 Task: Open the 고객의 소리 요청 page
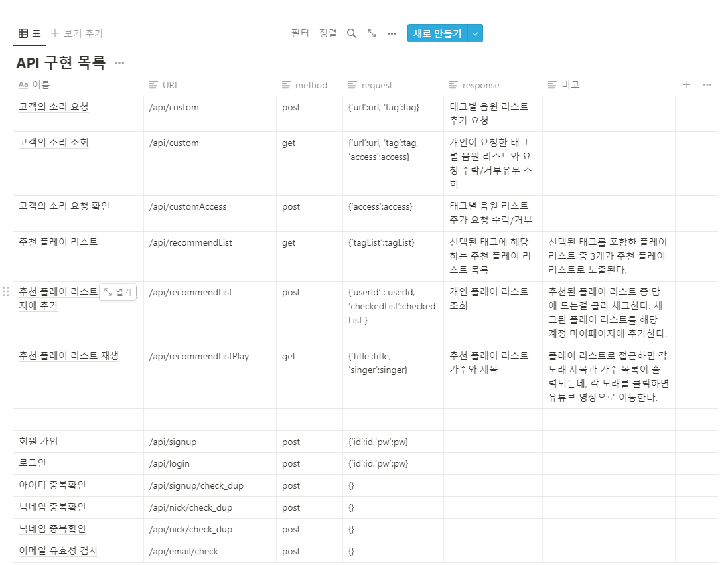pyautogui.click(x=53, y=107)
